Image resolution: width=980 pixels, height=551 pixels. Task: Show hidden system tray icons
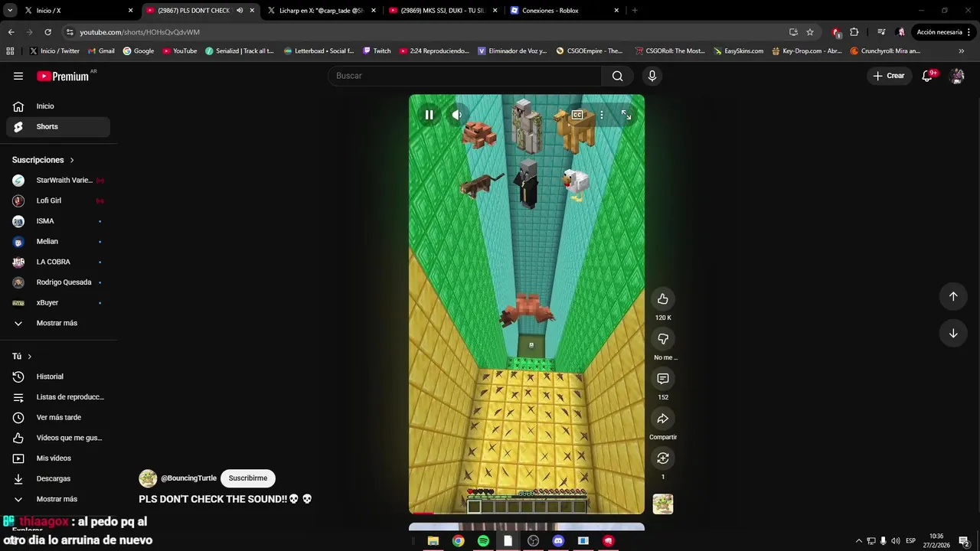click(x=858, y=541)
